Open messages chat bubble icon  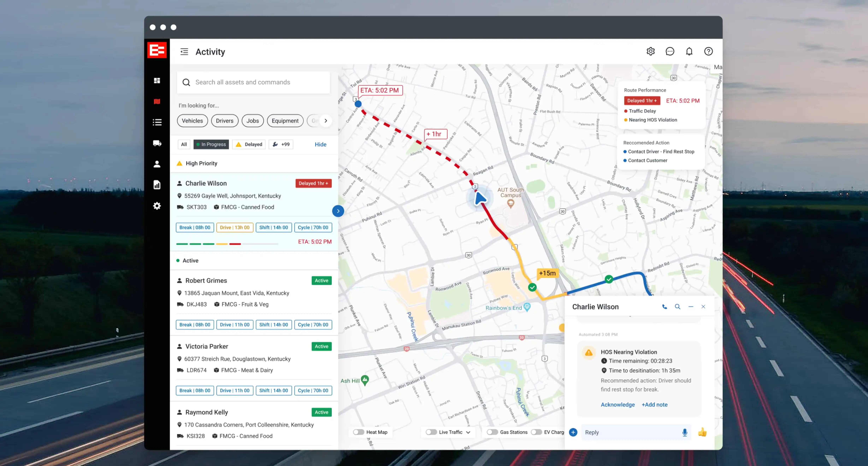(670, 51)
